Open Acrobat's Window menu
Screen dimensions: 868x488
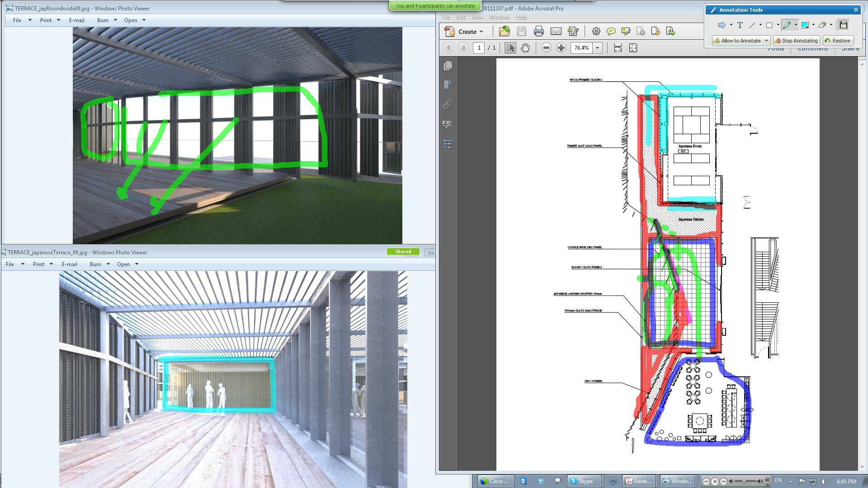click(x=499, y=18)
